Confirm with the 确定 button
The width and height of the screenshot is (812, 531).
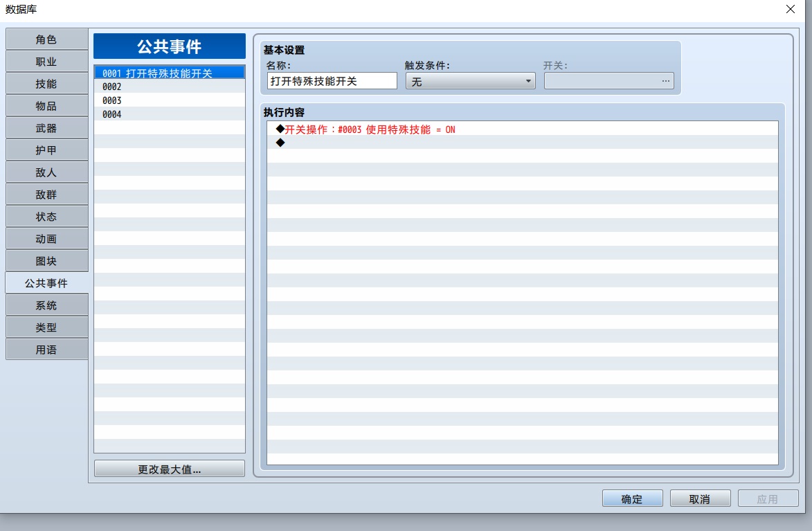[632, 498]
